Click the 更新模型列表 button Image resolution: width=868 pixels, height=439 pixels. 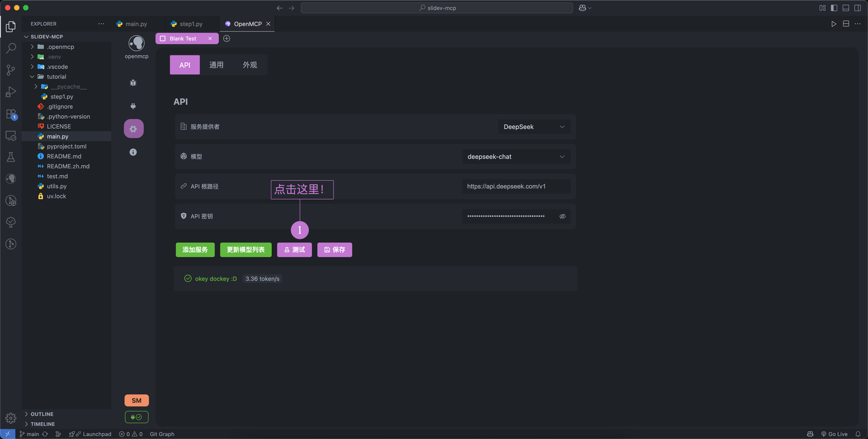click(x=246, y=250)
